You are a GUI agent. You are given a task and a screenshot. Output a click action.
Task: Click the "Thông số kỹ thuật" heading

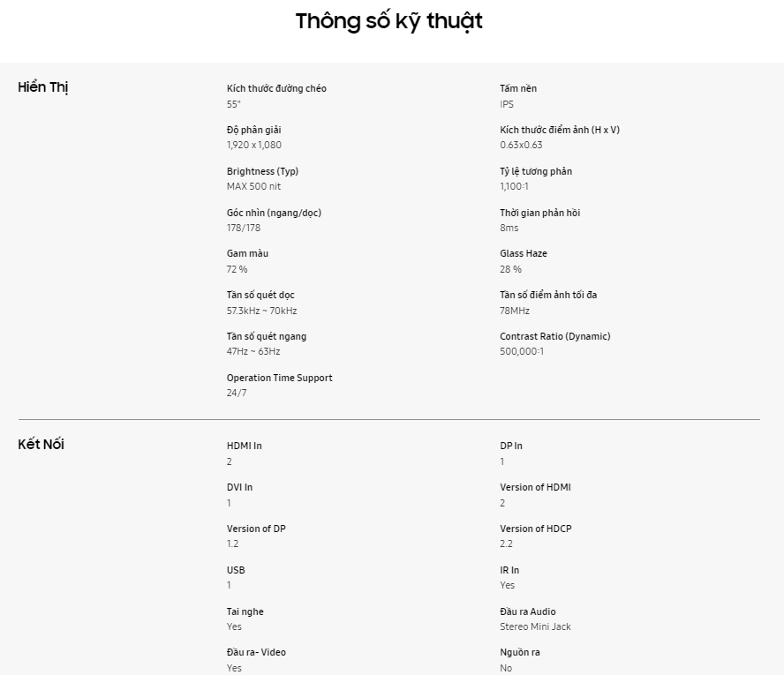388,21
